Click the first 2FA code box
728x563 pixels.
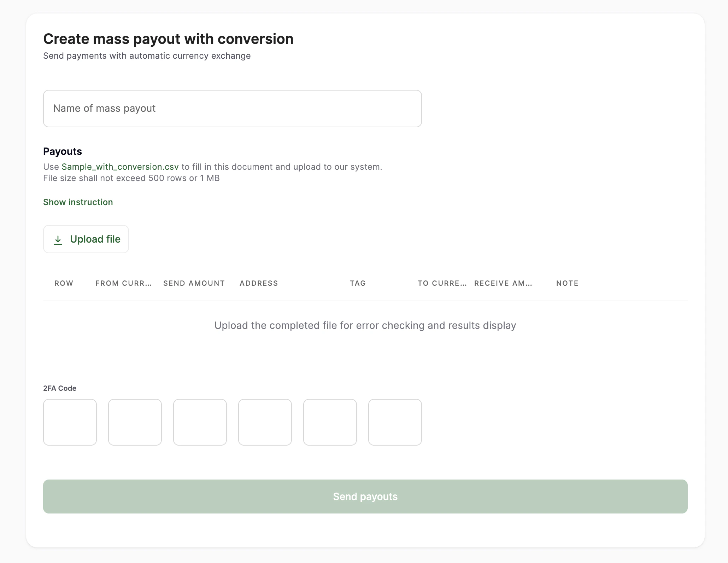click(x=70, y=422)
